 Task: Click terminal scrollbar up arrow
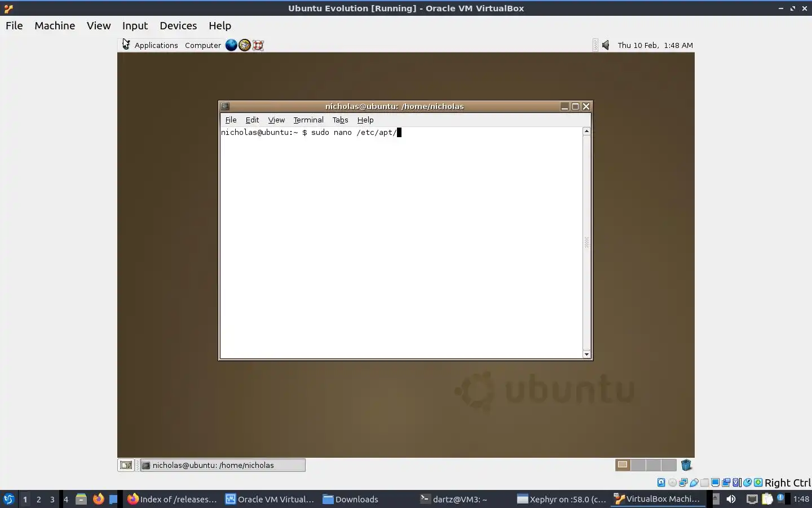(x=586, y=131)
